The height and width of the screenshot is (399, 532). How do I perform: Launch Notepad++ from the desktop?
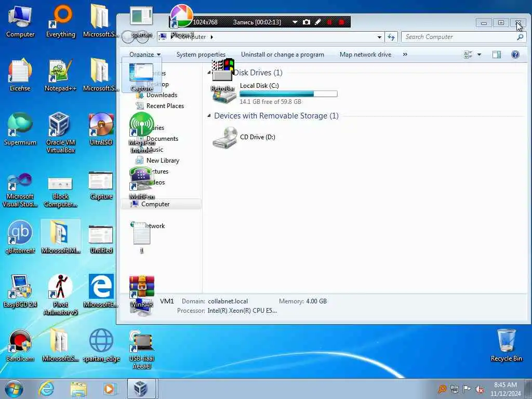(60, 75)
